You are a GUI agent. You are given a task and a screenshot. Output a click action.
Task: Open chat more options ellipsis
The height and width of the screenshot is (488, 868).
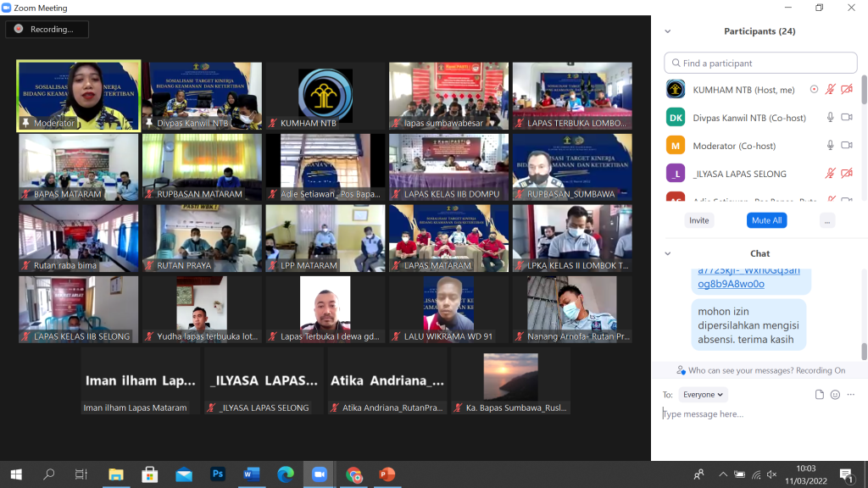coord(850,395)
